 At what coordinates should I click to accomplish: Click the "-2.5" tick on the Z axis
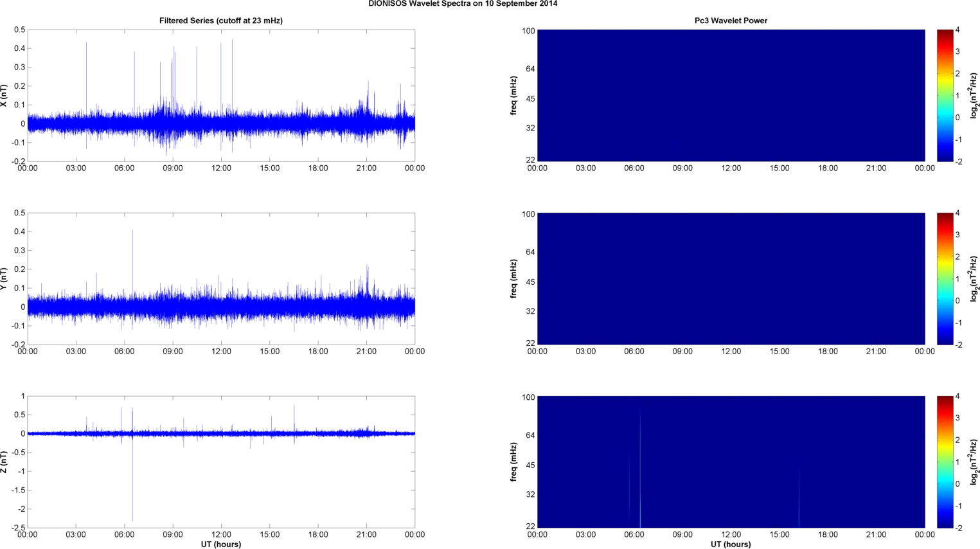[19, 528]
